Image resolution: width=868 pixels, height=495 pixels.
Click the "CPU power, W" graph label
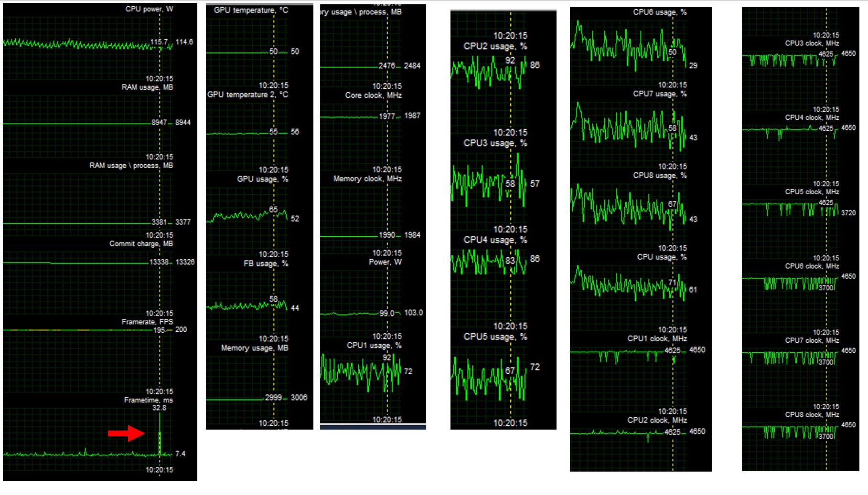(149, 9)
